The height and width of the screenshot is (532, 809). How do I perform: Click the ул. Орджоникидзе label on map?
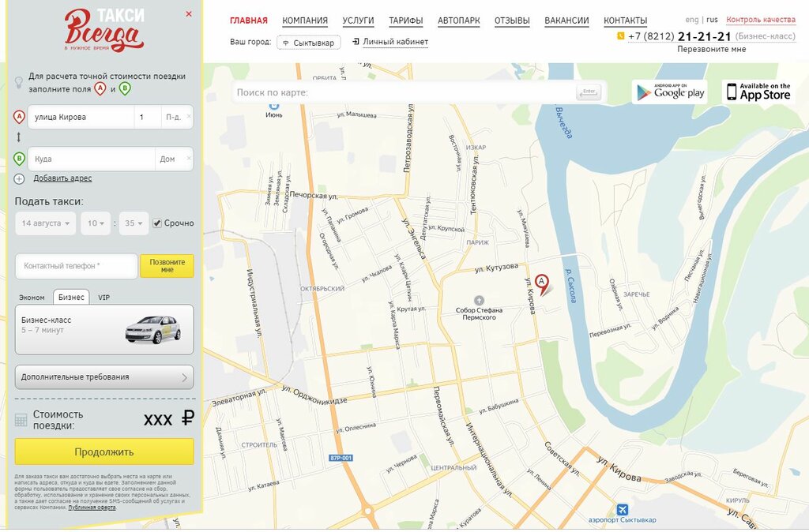click(x=314, y=395)
